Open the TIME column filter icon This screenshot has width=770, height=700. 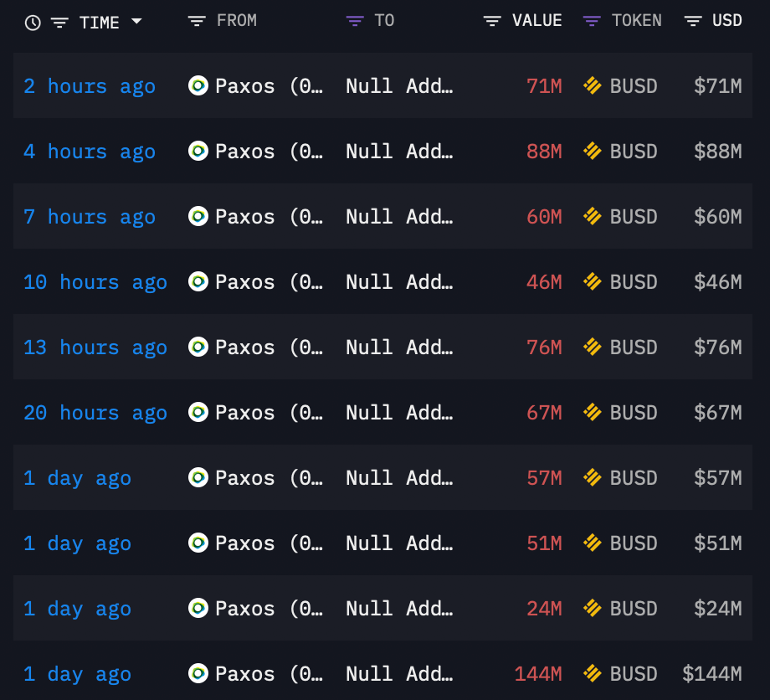pos(59,23)
